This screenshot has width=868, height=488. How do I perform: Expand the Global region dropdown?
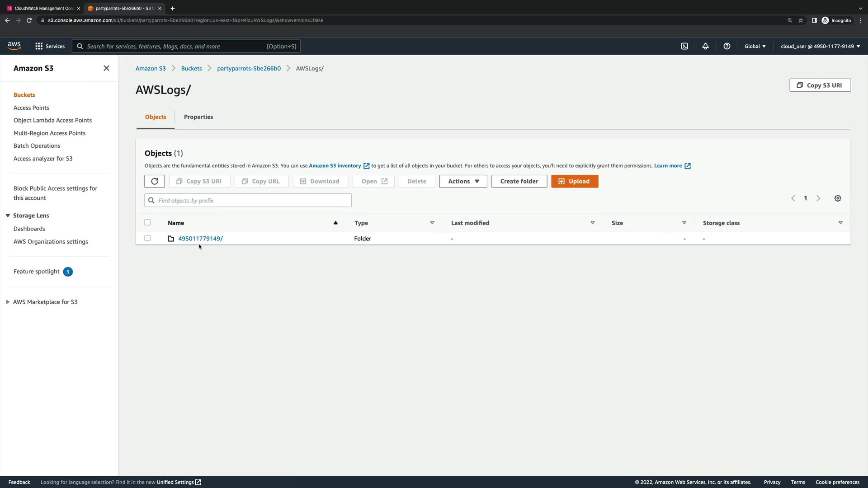(755, 46)
